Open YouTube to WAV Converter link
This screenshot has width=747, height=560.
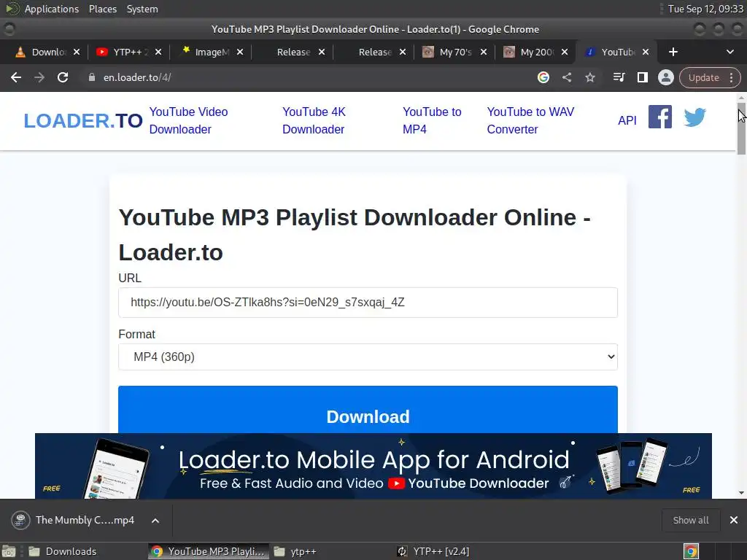pos(530,120)
